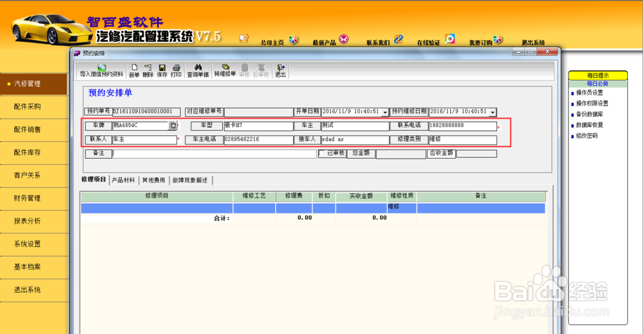Click the 反审核 un-audit toolbar icon
Image resolution: width=644 pixels, height=334 pixels.
click(261, 71)
